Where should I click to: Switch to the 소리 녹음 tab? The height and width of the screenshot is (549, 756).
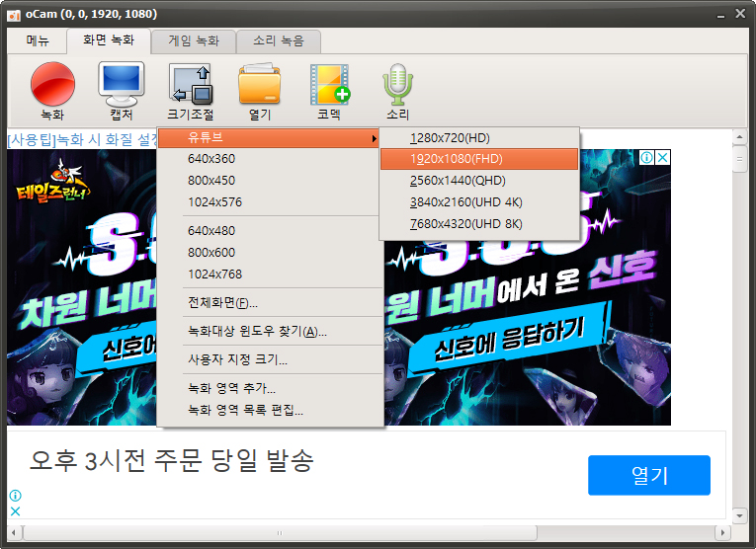tap(279, 40)
